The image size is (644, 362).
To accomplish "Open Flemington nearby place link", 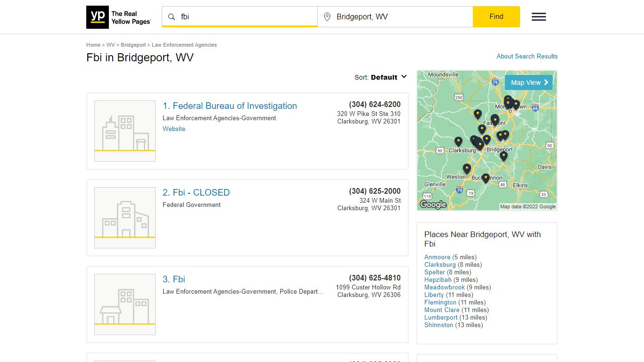I will pyautogui.click(x=440, y=302).
